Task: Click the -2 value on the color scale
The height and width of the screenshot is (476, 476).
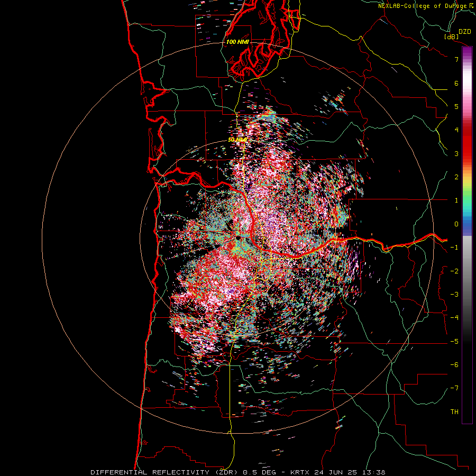Action: [454, 271]
